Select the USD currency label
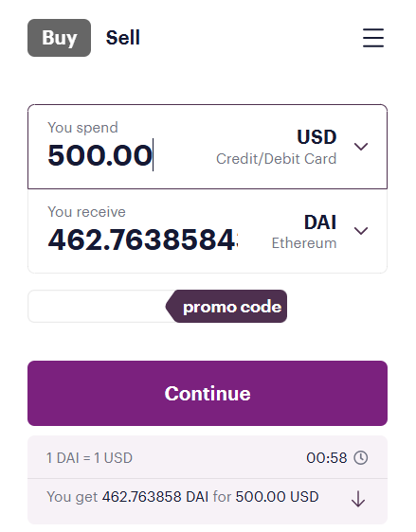The width and height of the screenshot is (416, 532). point(317,137)
